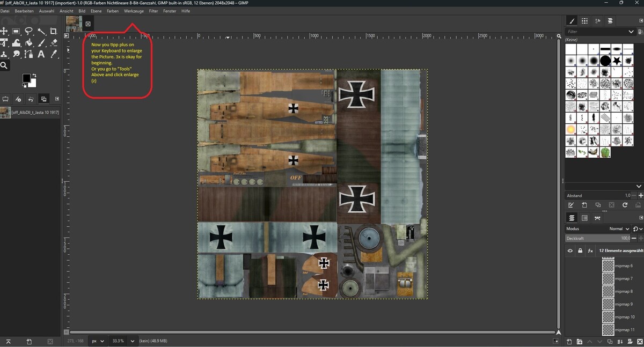Select the Eraser tool
The image size is (644, 347).
coord(54,43)
